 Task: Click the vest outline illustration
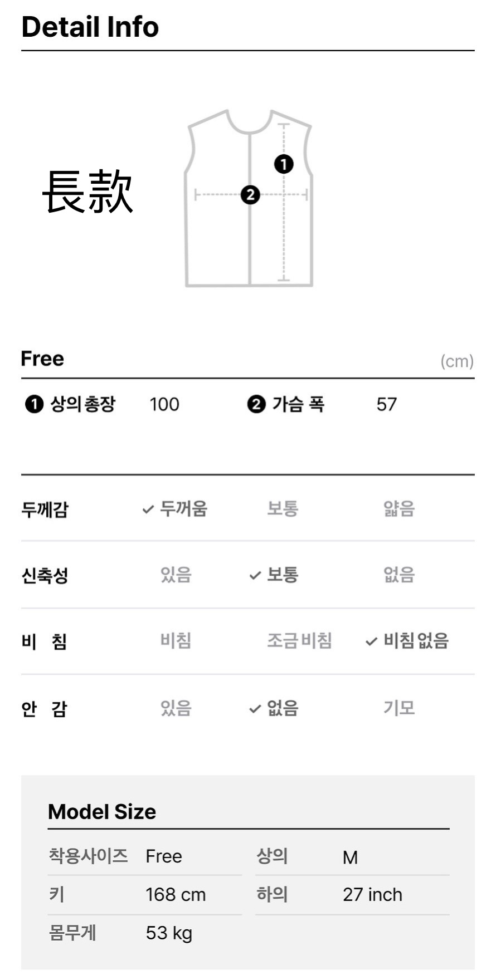tap(249, 198)
